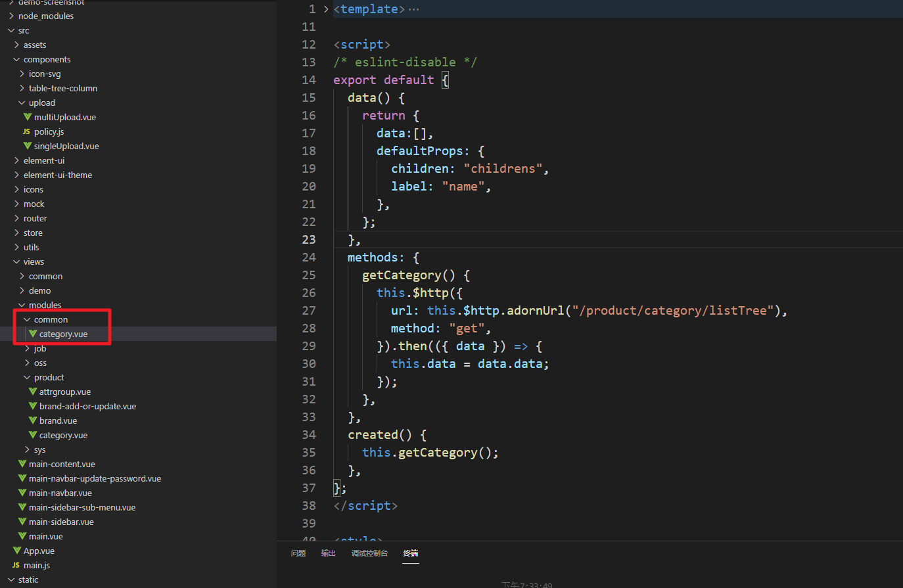The height and width of the screenshot is (588, 903).
Task: Click the closing </script> tag
Action: click(365, 506)
